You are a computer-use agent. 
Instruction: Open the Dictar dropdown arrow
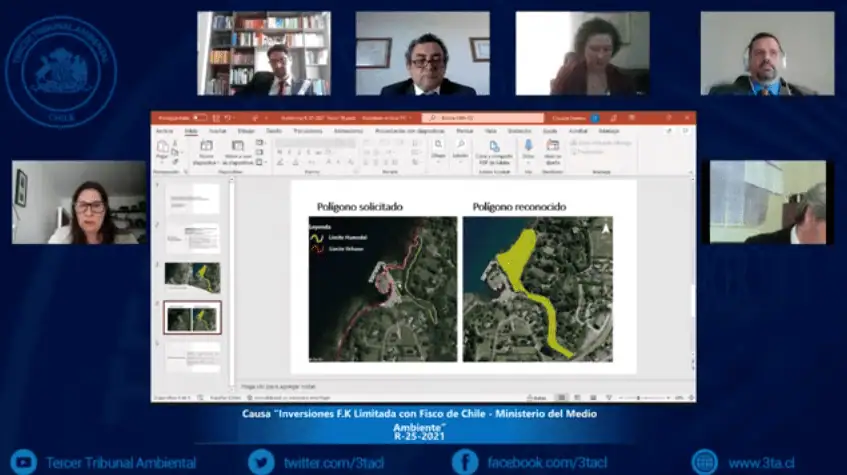click(x=528, y=163)
